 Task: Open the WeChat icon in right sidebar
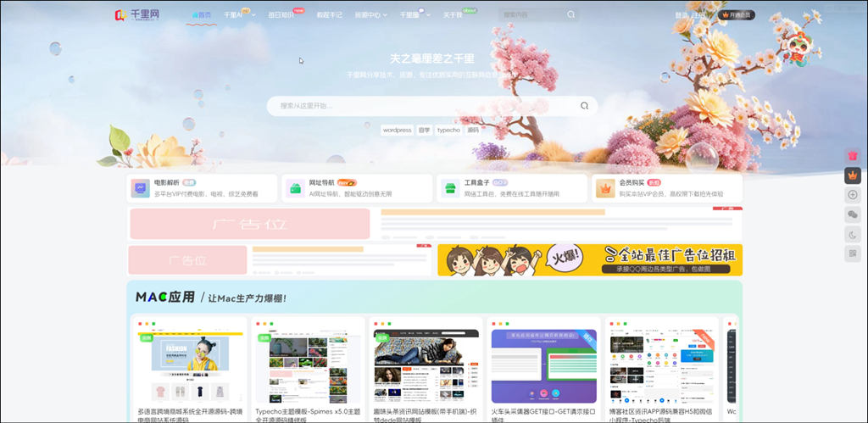tap(852, 214)
